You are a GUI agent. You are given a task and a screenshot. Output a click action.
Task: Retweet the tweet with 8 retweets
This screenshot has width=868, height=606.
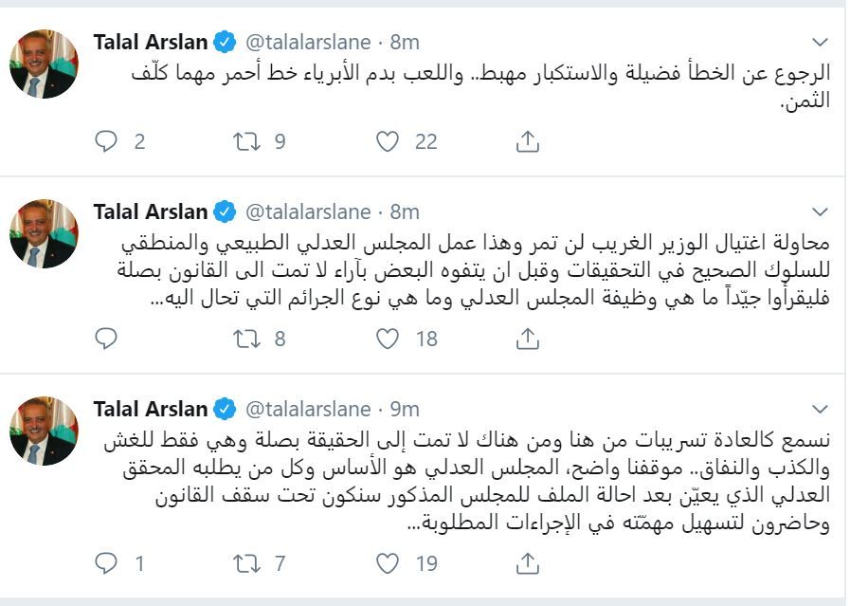[x=245, y=339]
